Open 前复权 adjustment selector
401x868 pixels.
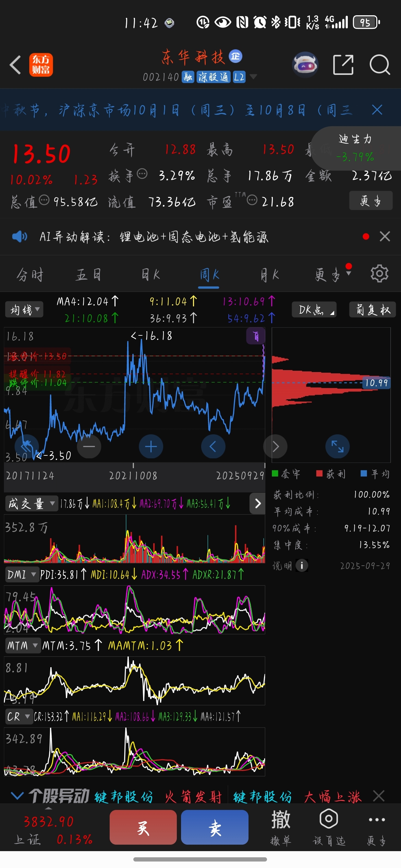pos(373,309)
